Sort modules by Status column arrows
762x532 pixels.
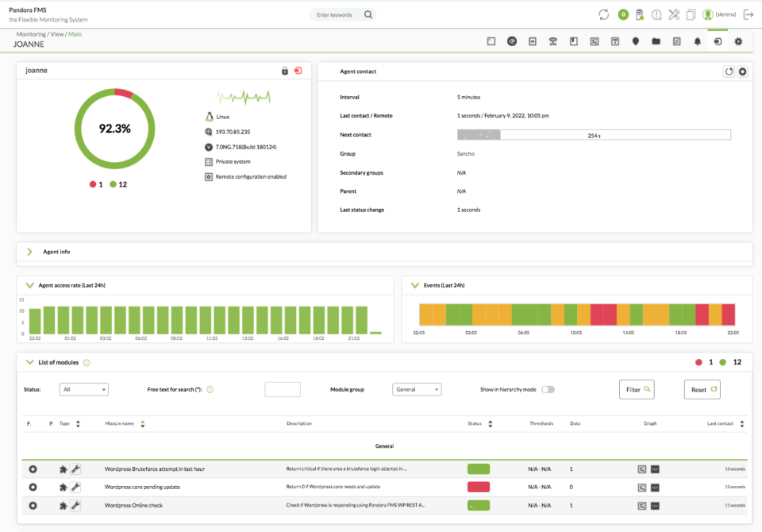pyautogui.click(x=491, y=424)
